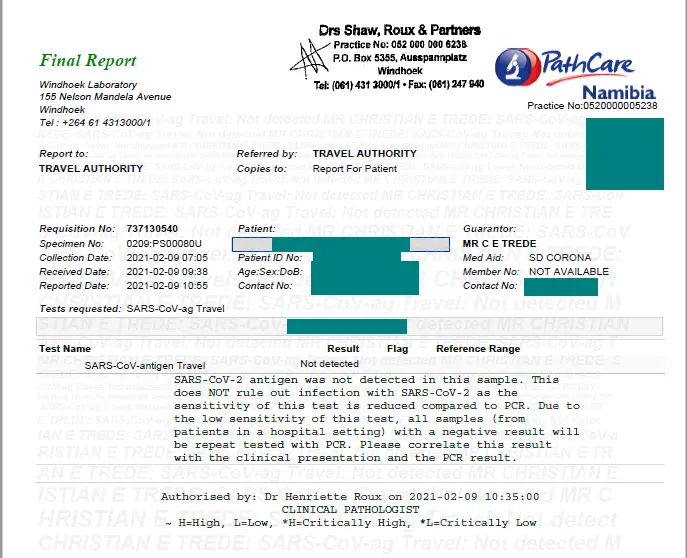This screenshot has height=558, width=687.
Task: Click 'CLINICAL PATHOLOGIST' title
Action: [350, 509]
